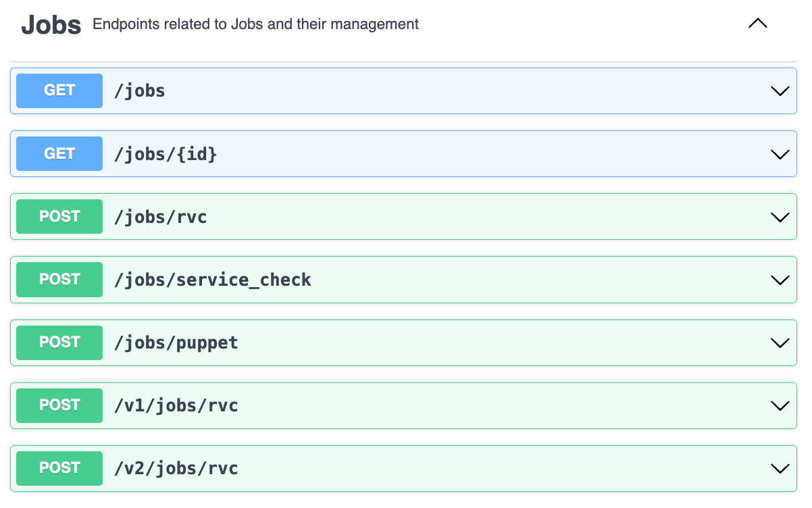Click the POST badge for /jobs/service_check
Screen dimensions: 812x508
(59, 280)
